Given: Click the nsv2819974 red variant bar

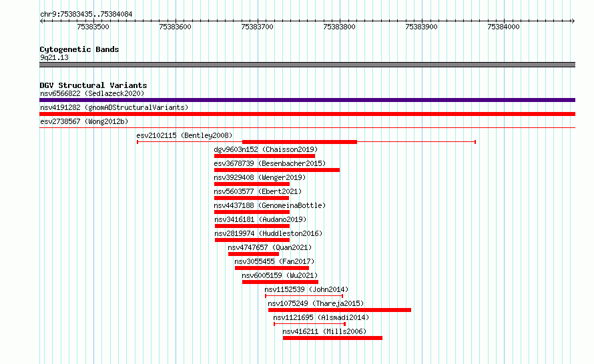Looking at the screenshot, I should [252, 240].
